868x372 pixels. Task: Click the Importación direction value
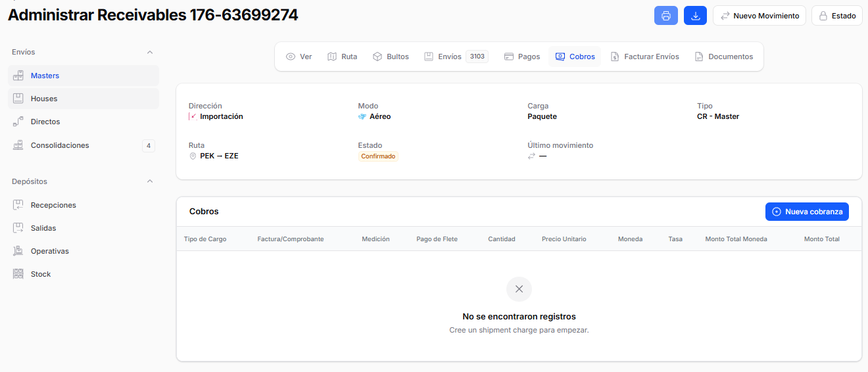pyautogui.click(x=222, y=116)
